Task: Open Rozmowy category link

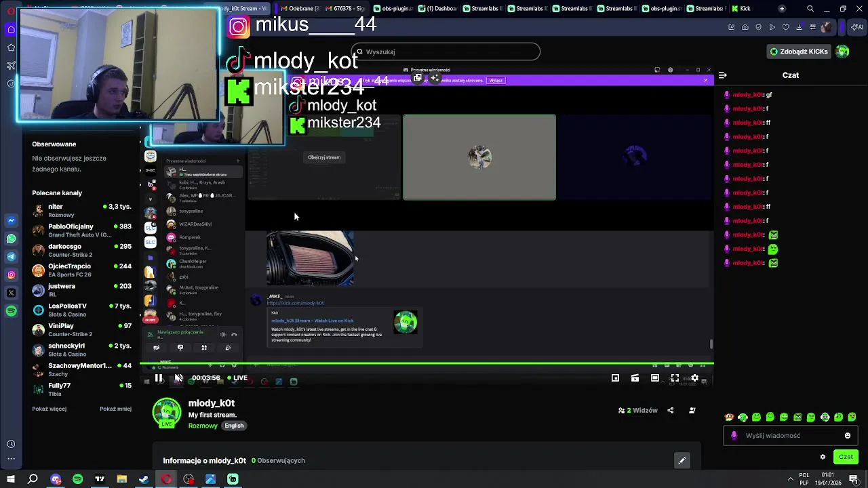Action: tap(203, 426)
